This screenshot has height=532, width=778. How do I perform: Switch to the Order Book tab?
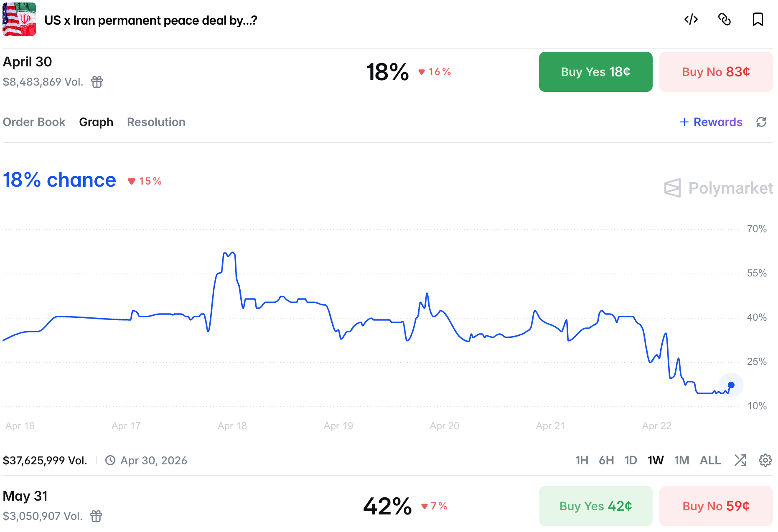tap(34, 122)
